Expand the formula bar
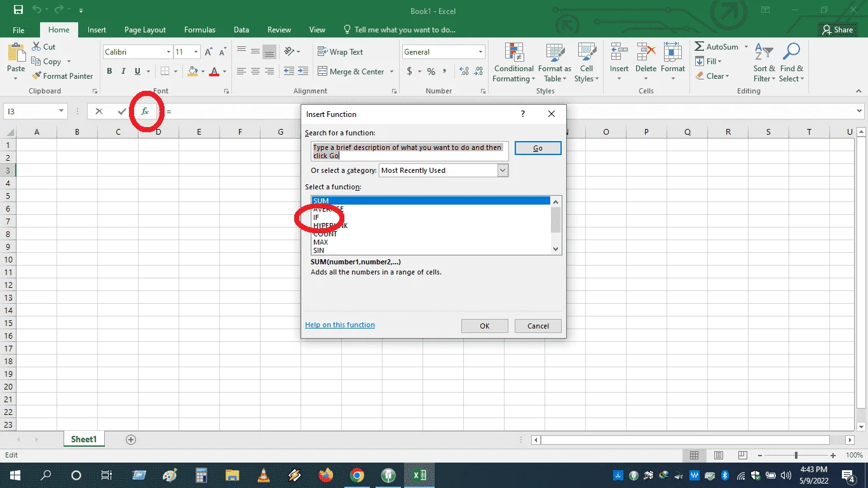The height and width of the screenshot is (488, 868). pos(860,111)
